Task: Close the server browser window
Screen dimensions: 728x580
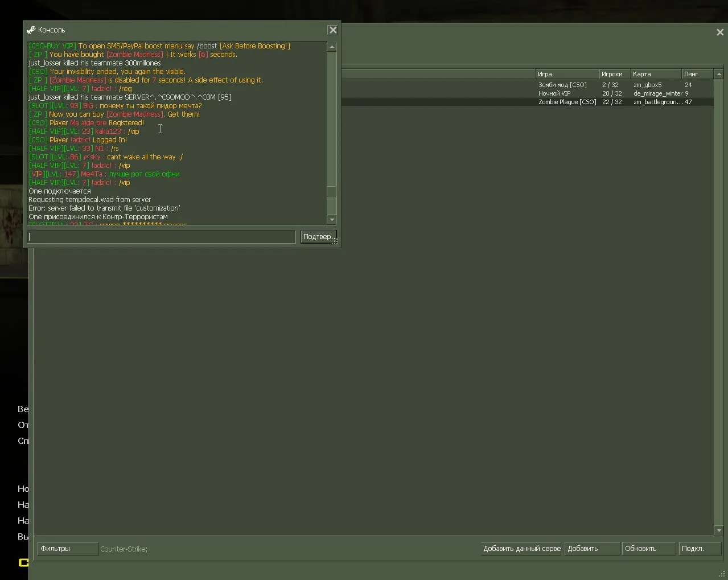Action: pos(720,32)
